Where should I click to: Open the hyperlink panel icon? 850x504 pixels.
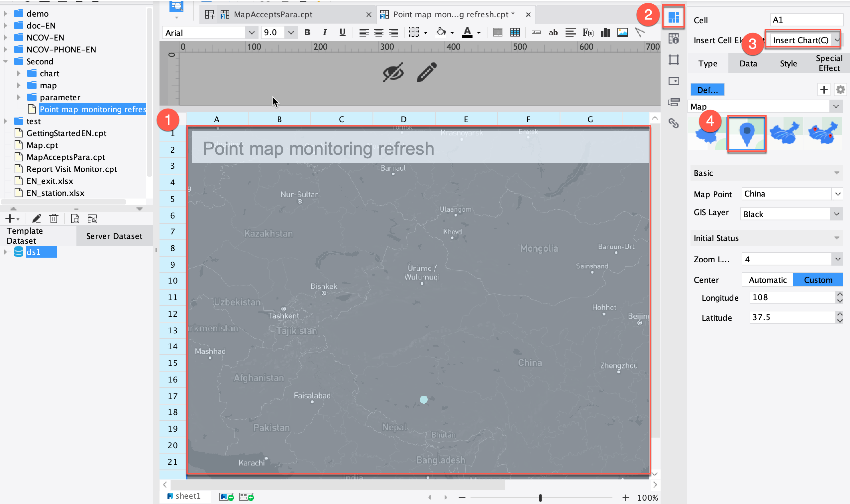pos(674,123)
